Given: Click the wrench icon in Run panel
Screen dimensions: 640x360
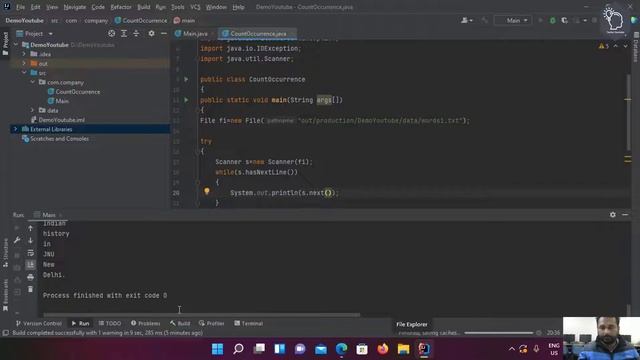Looking at the screenshot, I should point(17,240).
